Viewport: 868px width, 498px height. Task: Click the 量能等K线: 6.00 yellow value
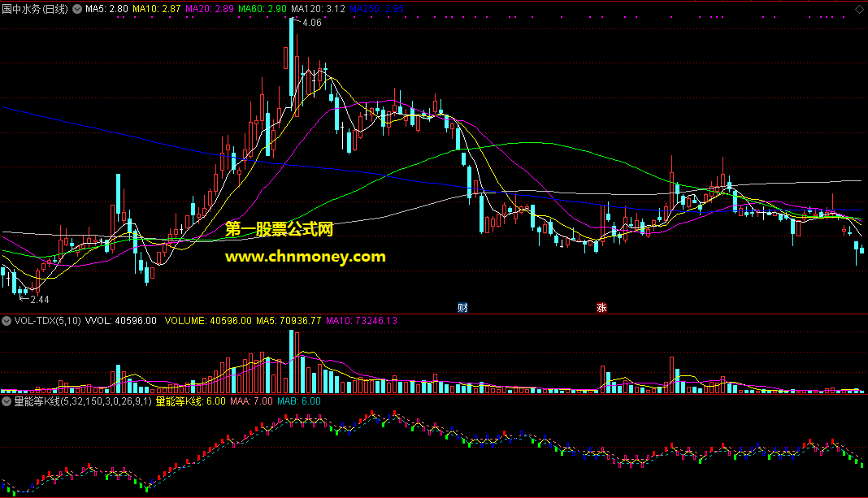coord(190,401)
